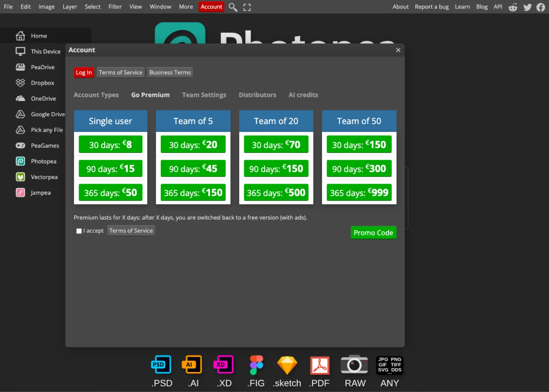This screenshot has height=392, width=549.
Task: Open Google Drive icon in sidebar
Action: 21,114
